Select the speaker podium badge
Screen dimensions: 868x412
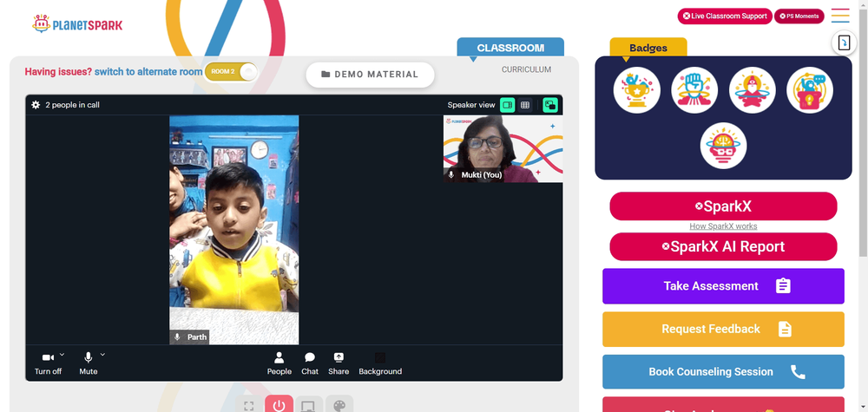[809, 89]
